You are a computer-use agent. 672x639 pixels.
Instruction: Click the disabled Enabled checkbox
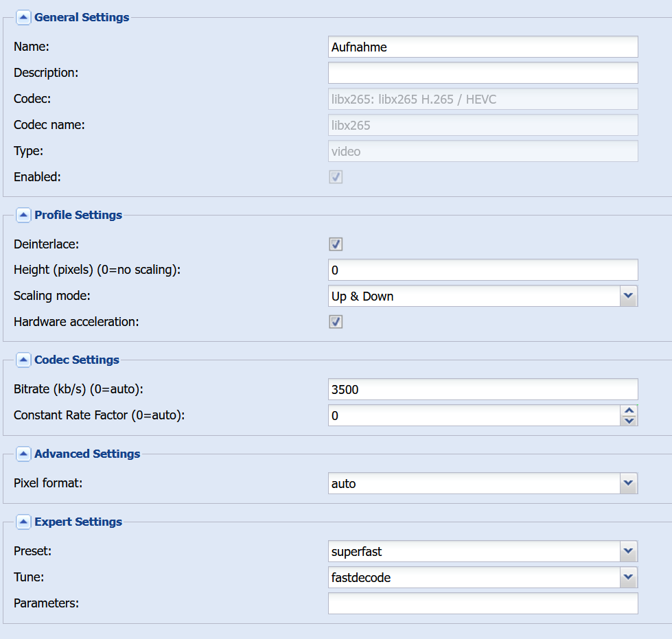(336, 177)
